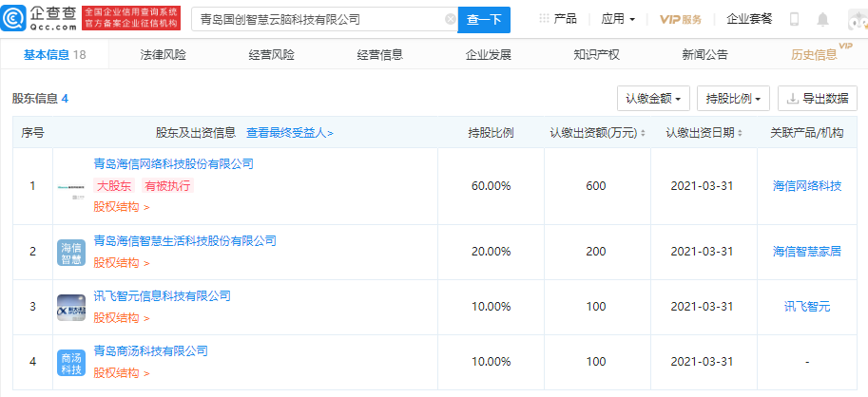Open related product 海信网络科技
The height and width of the screenshot is (397, 868).
[x=807, y=186]
